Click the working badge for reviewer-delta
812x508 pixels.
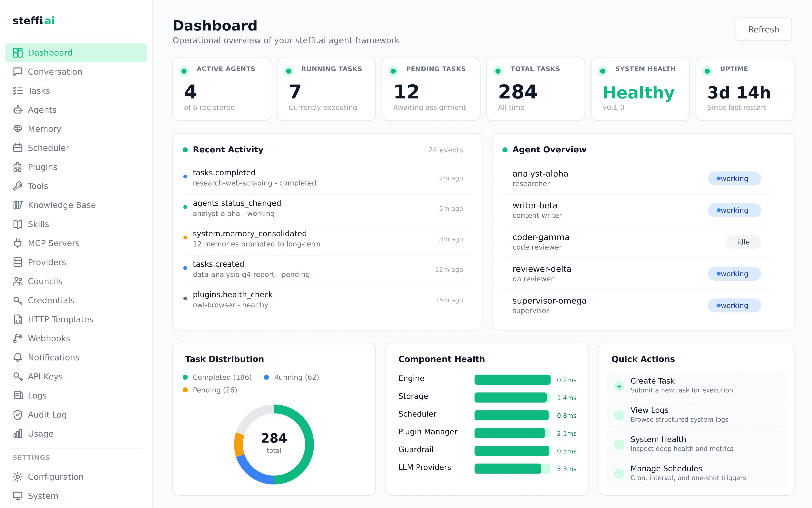(x=734, y=274)
